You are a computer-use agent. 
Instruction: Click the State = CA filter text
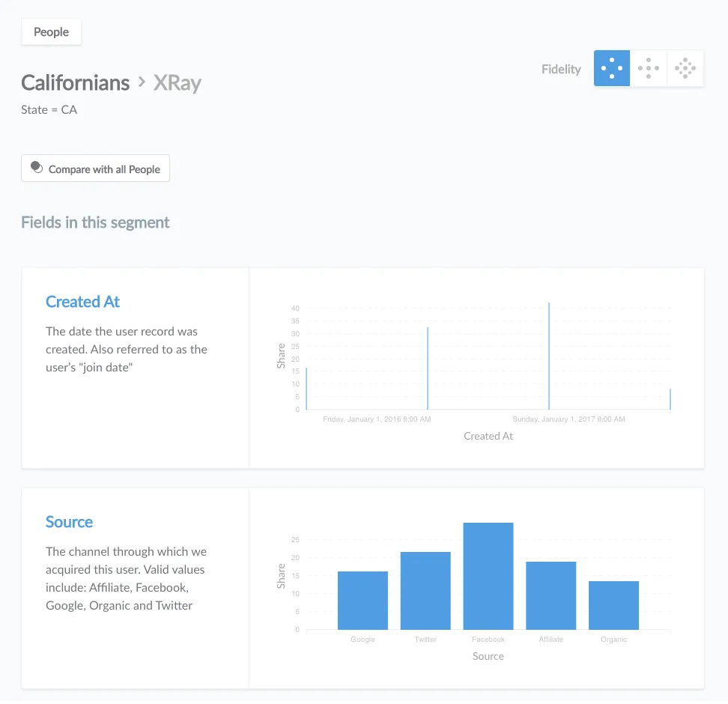coord(49,110)
